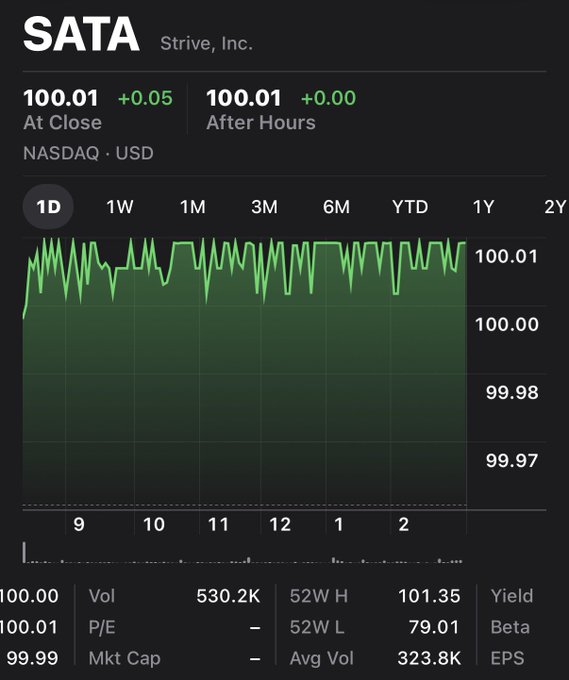Click the 52W L label

click(x=317, y=628)
